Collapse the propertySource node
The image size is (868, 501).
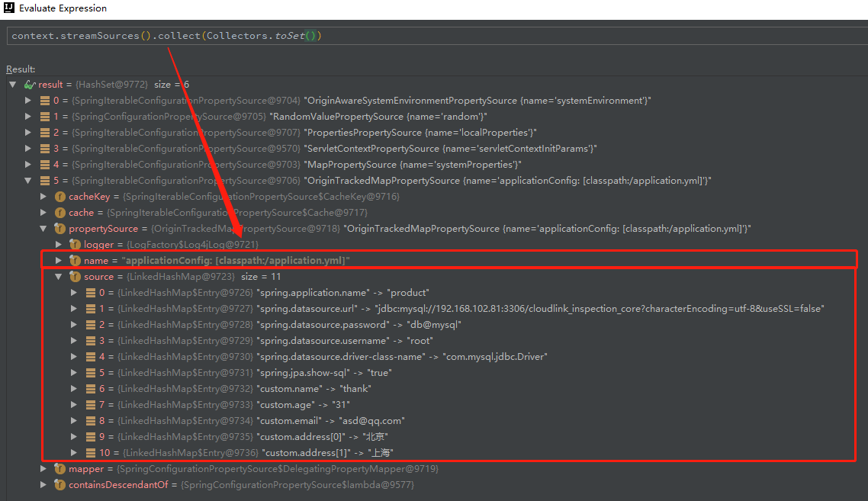click(43, 228)
